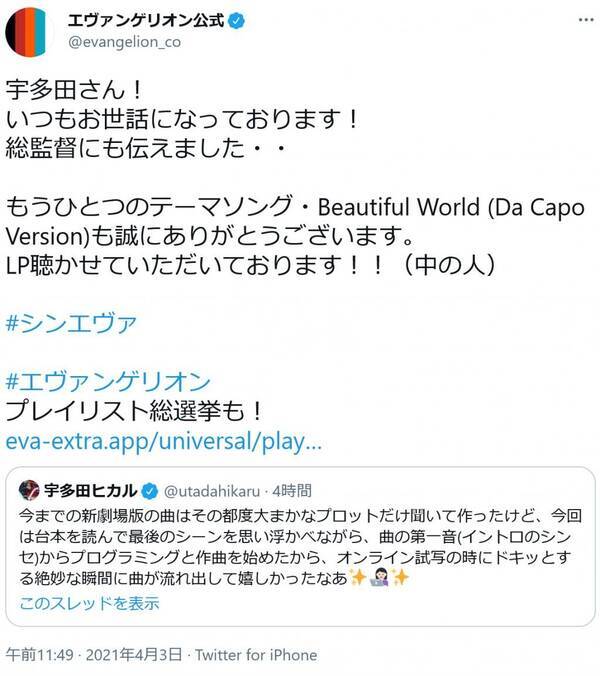Open the eva-extra.app playlist link
Screen dimensions: 600x676
coord(163,441)
